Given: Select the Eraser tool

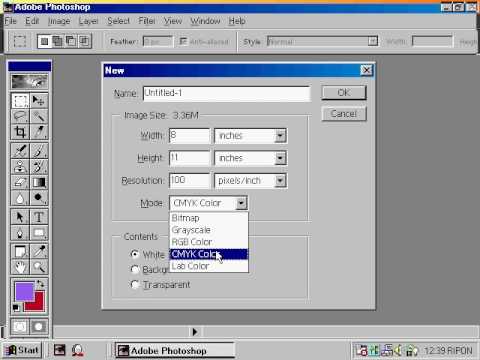Looking at the screenshot, I should coord(20,182).
